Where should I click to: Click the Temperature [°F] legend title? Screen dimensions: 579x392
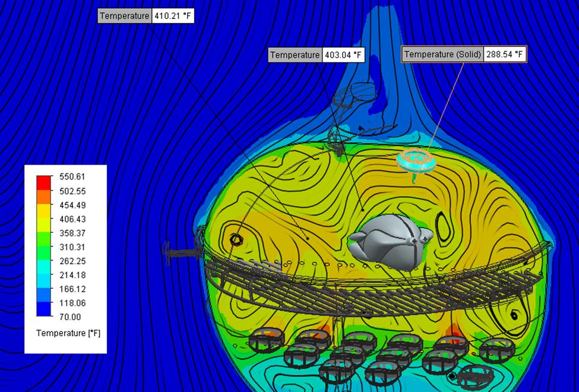(67, 333)
